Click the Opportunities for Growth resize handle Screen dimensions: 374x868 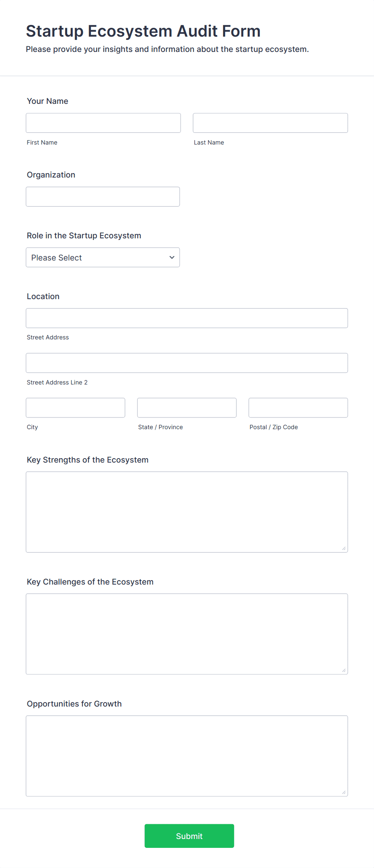click(x=344, y=792)
